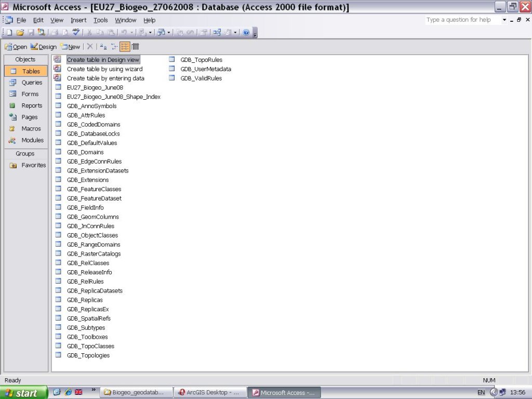Click the Undo arrow icon
This screenshot has height=399, width=532.
click(124, 32)
